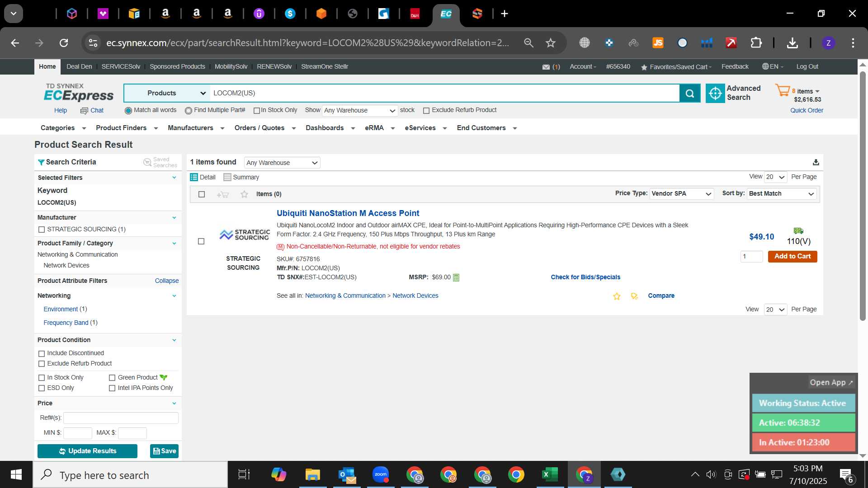
Task: Click the TD SYNNEX ECExpress logo
Action: point(79,93)
